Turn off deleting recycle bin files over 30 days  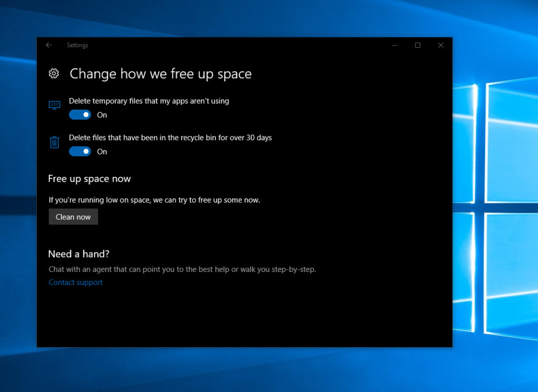80,151
